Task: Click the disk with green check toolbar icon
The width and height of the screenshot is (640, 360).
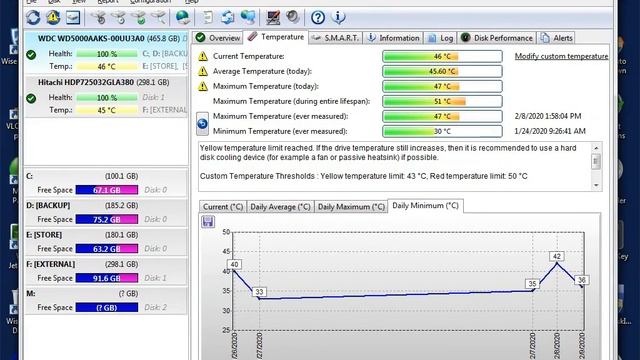Action: point(139,18)
